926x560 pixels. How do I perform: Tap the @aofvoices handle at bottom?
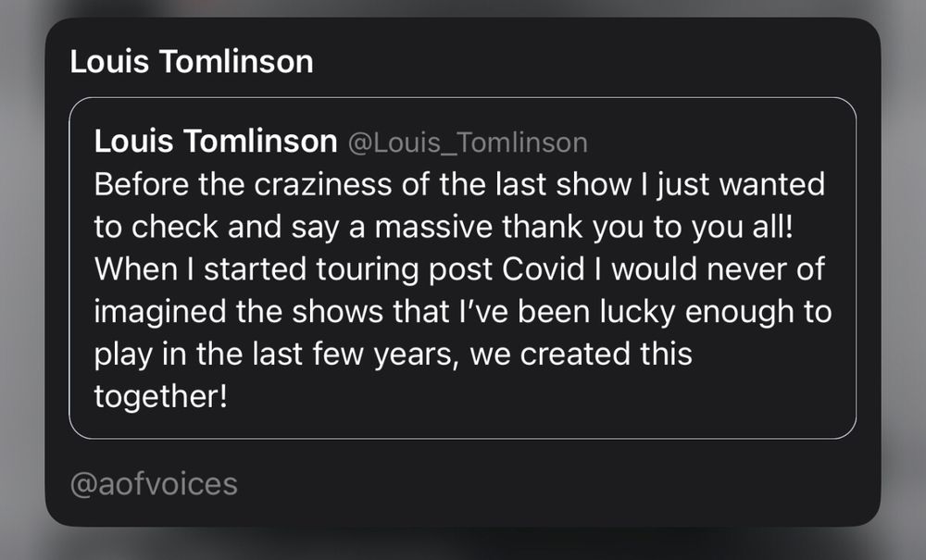[x=154, y=483]
